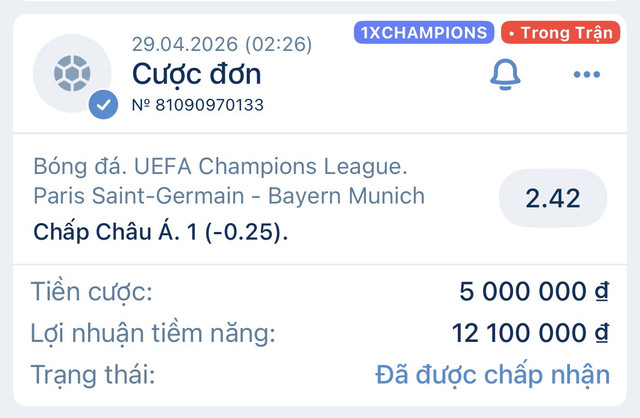Tap the football sport icon
Screen dimensions: 640x418
[x=72, y=73]
